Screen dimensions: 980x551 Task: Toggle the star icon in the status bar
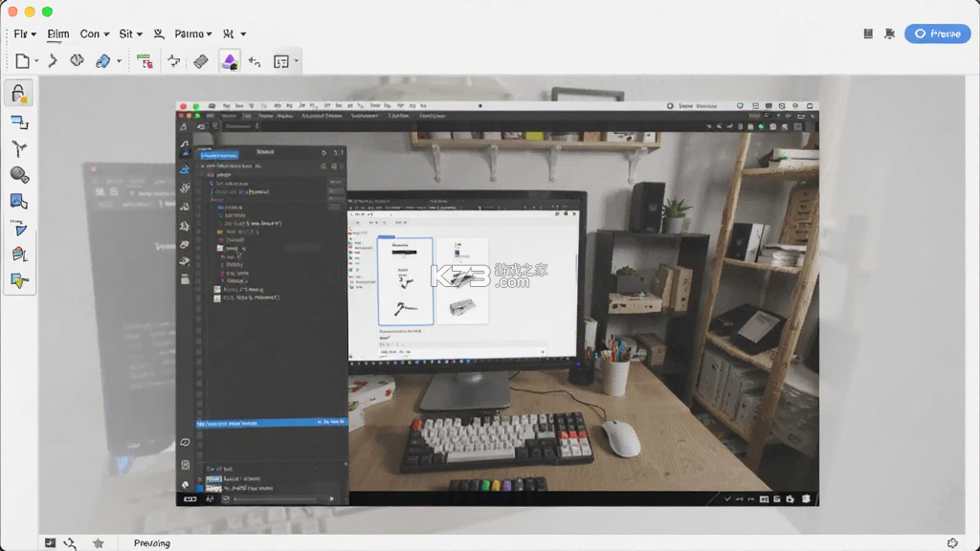click(99, 543)
